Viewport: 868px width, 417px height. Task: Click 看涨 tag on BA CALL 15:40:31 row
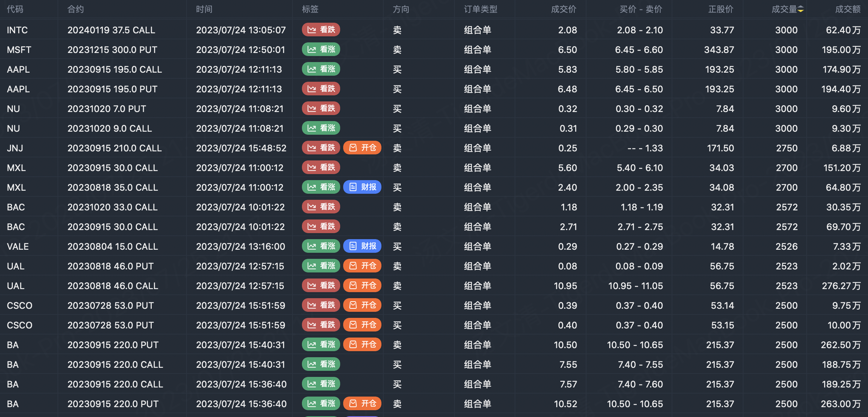coord(321,364)
